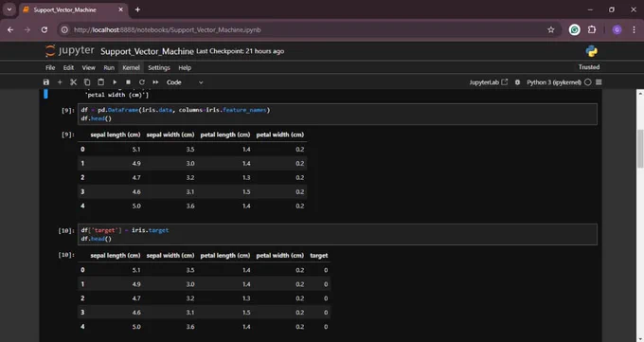Click the Trusted notebook indicator

[589, 67]
